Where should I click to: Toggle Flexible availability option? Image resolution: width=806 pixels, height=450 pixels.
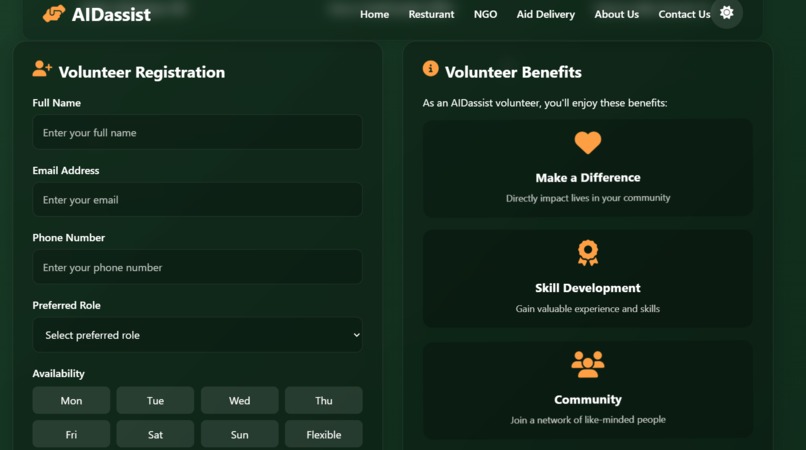coord(324,435)
